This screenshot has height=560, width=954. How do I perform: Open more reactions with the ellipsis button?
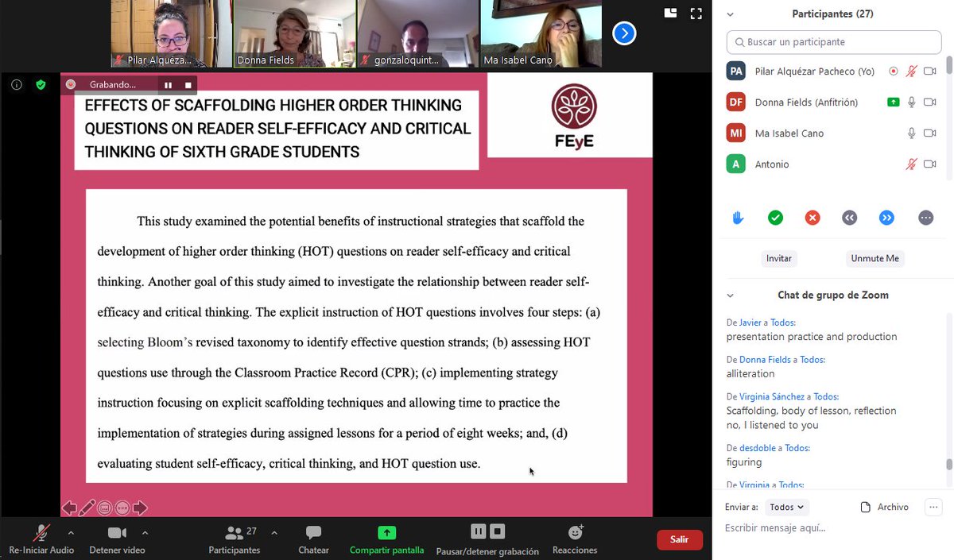click(x=925, y=217)
